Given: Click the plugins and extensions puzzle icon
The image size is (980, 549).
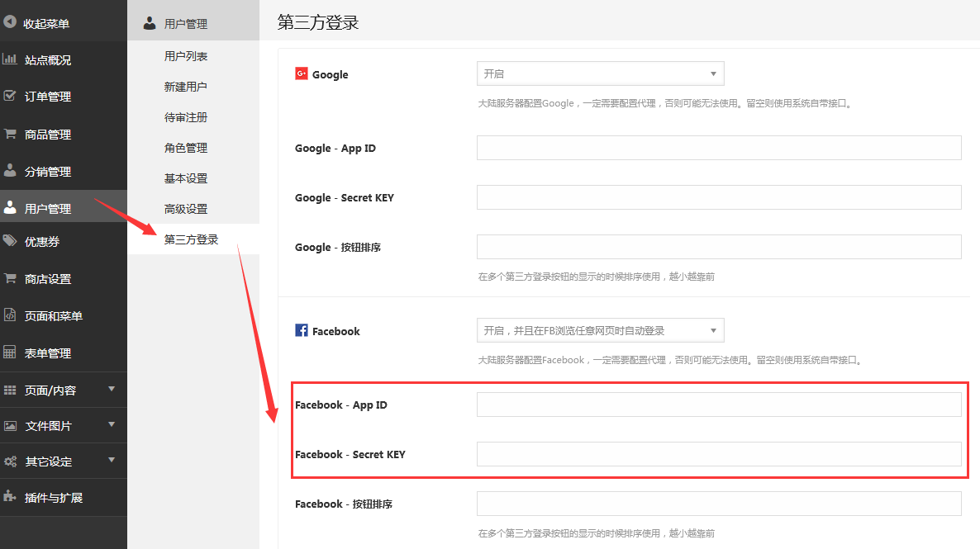Looking at the screenshot, I should click(x=10, y=497).
